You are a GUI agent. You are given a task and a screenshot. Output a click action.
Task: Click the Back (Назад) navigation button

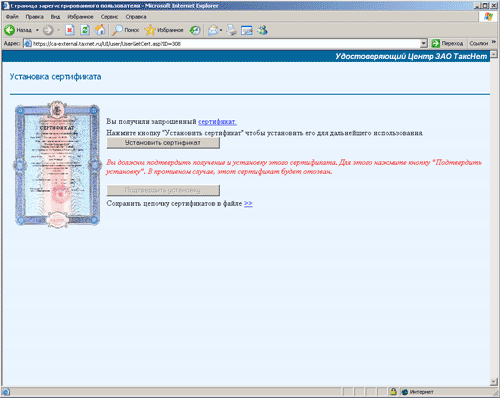[x=18, y=30]
